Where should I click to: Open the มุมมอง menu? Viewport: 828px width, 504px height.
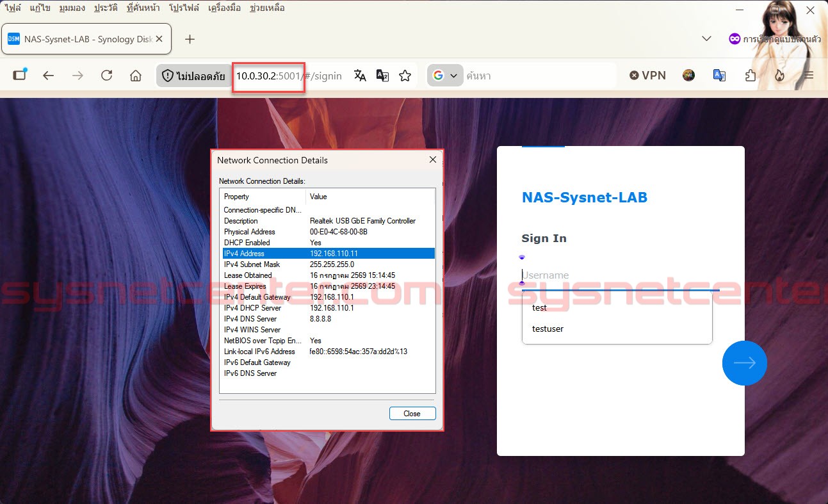[73, 8]
